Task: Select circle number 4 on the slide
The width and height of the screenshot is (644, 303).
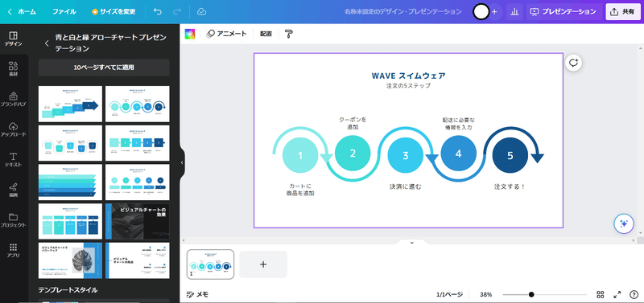Action: tap(458, 154)
